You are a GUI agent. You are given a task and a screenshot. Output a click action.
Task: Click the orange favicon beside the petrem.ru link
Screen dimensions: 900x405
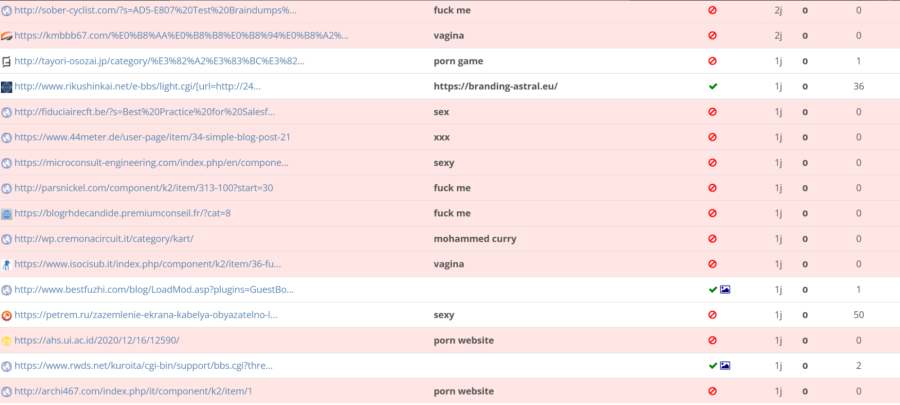click(7, 315)
